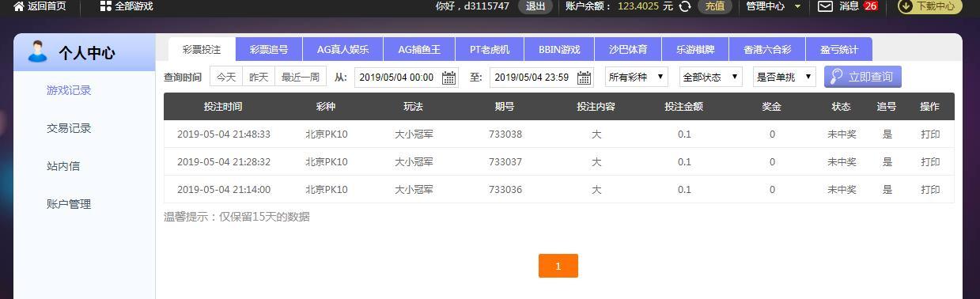Open the 全部游戏 grid icon
This screenshot has height=299, width=980.
pyautogui.click(x=105, y=6)
